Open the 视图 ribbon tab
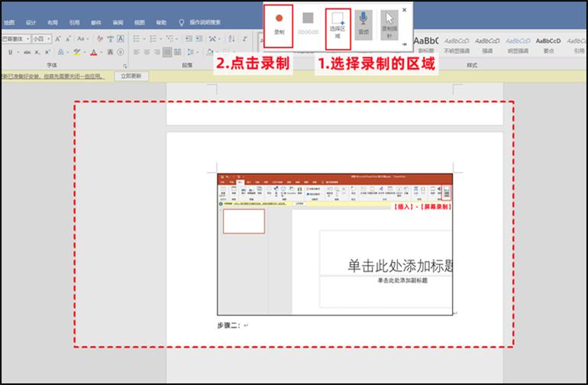The image size is (588, 385). pyautogui.click(x=140, y=22)
